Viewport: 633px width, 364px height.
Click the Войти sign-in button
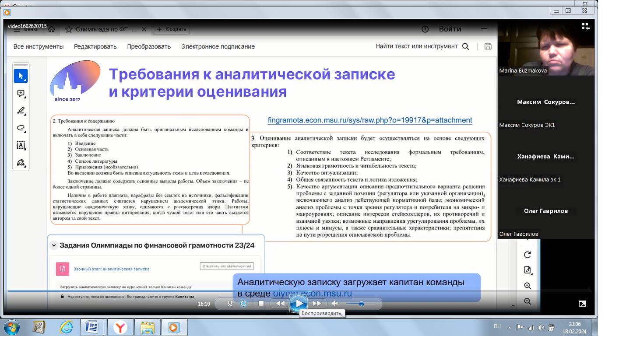pos(450,29)
